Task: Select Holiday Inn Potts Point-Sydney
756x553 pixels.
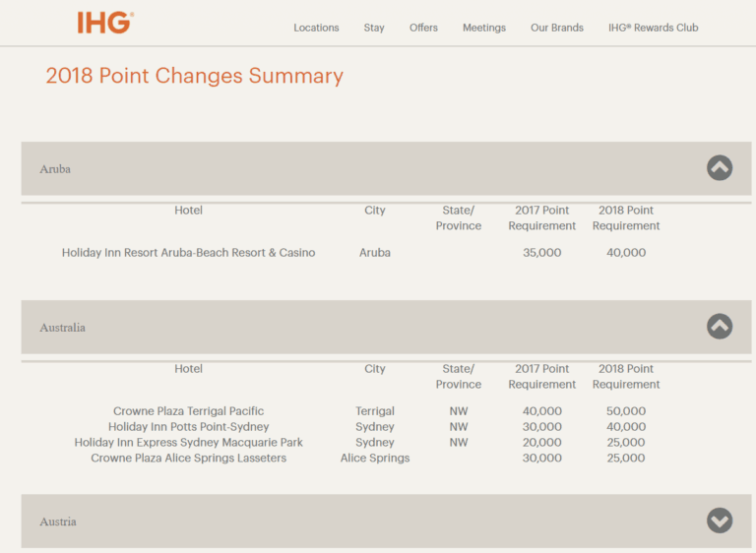Action: pos(188,427)
